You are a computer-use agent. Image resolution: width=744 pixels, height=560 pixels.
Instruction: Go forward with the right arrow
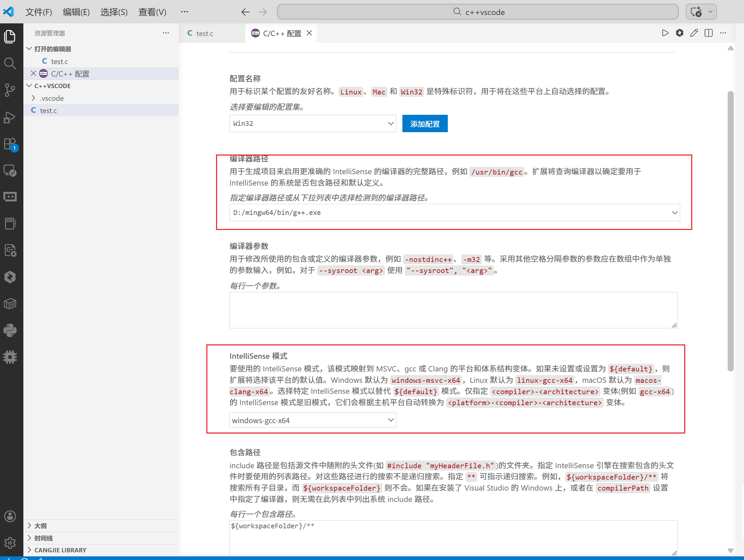263,12
